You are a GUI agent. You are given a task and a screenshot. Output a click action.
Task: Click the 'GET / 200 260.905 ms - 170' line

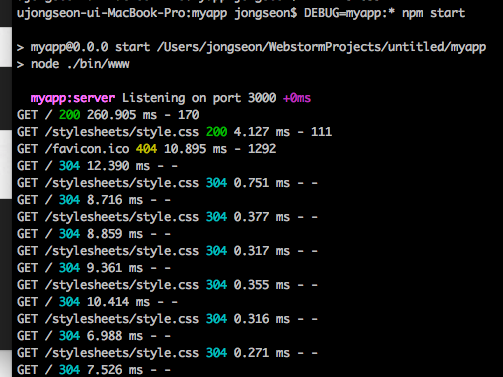pyautogui.click(x=108, y=115)
